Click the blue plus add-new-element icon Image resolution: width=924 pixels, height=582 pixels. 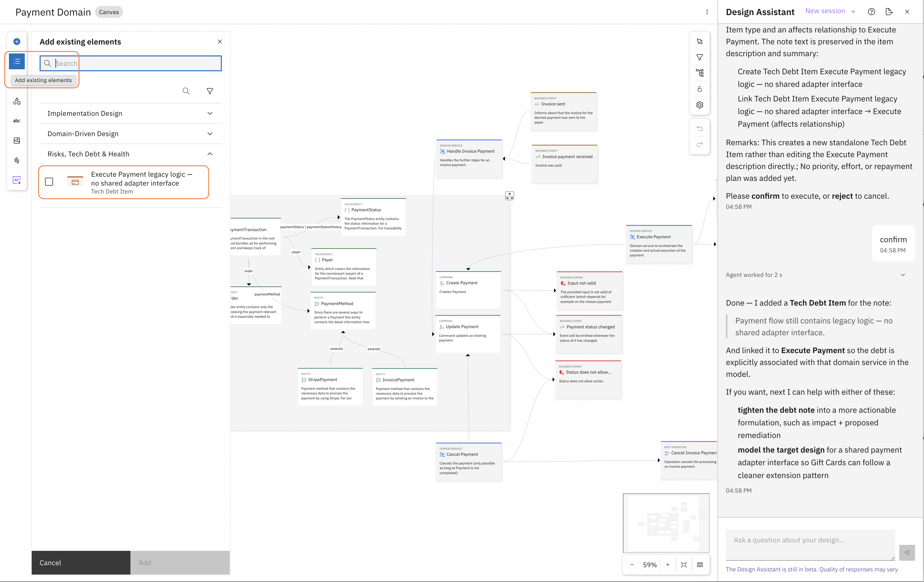[x=17, y=41]
